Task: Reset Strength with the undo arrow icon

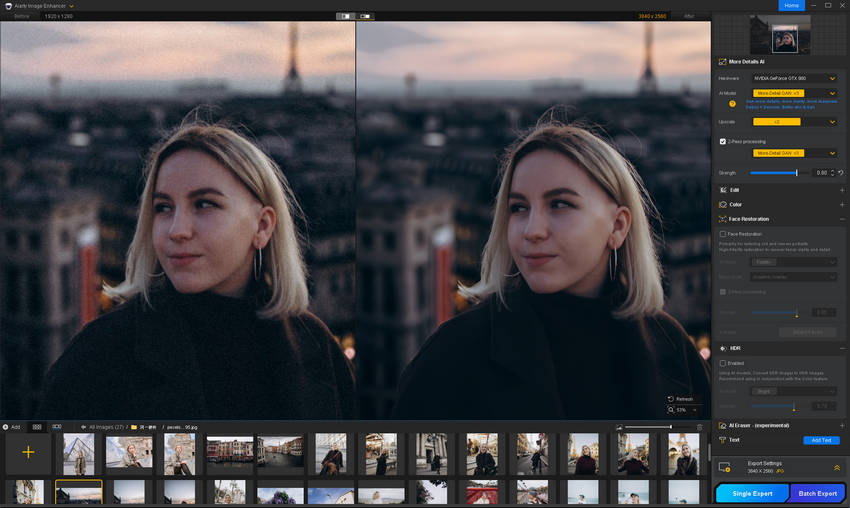Action: (x=841, y=173)
